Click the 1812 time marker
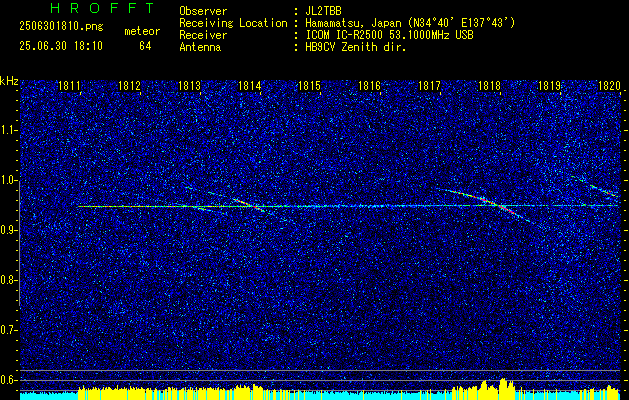The height and width of the screenshot is (400, 629). tap(129, 86)
